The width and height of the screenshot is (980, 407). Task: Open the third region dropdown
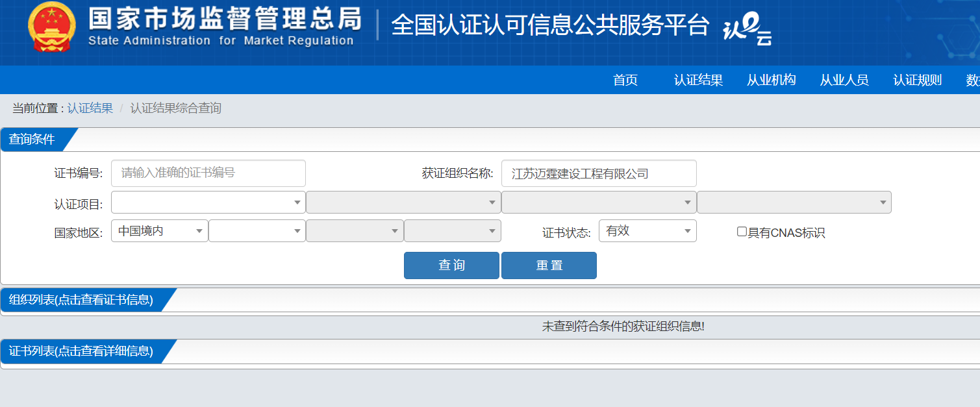(x=355, y=231)
